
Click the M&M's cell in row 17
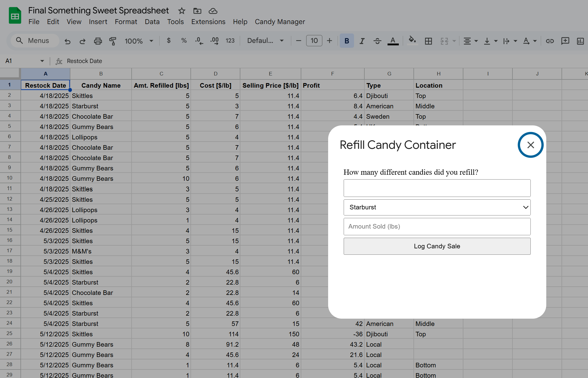click(101, 251)
